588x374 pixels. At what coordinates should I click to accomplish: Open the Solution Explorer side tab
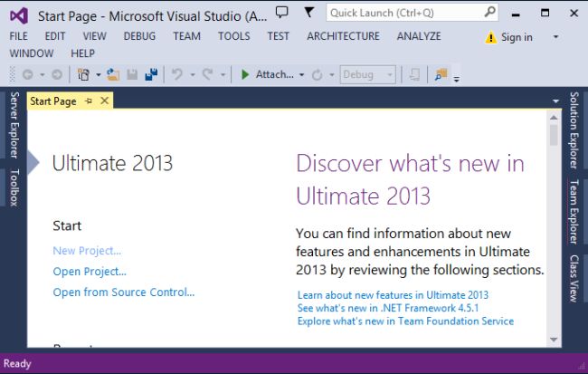click(574, 129)
